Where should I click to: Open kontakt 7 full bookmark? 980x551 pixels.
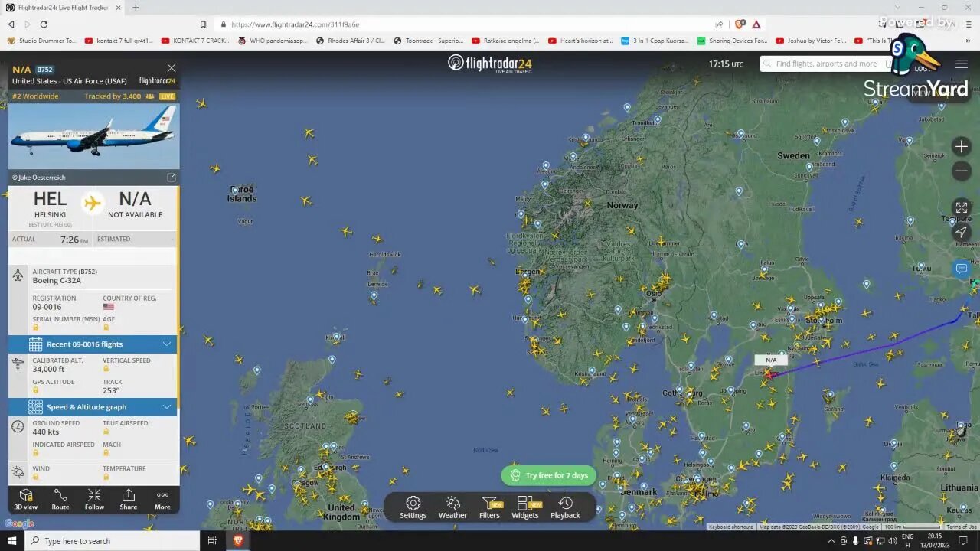coord(119,41)
